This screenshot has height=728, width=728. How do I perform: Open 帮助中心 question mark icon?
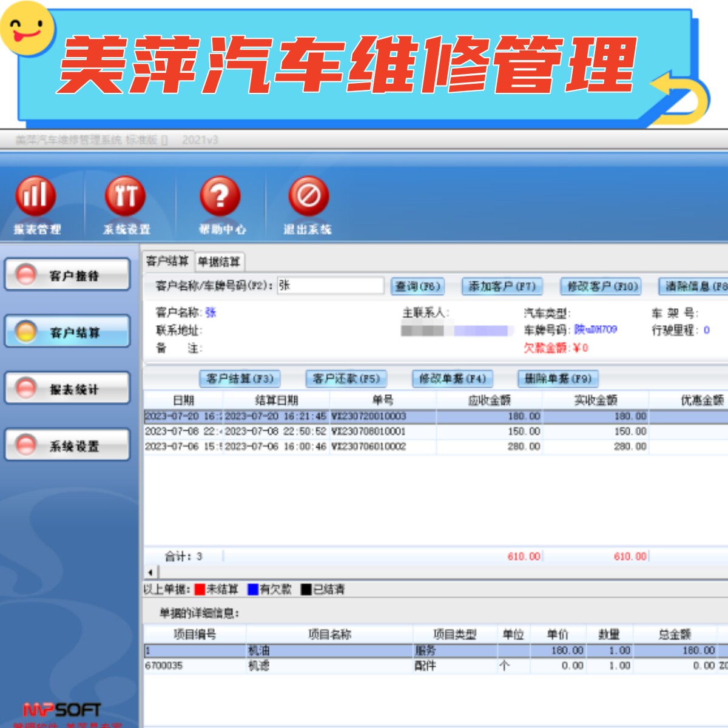(221, 206)
